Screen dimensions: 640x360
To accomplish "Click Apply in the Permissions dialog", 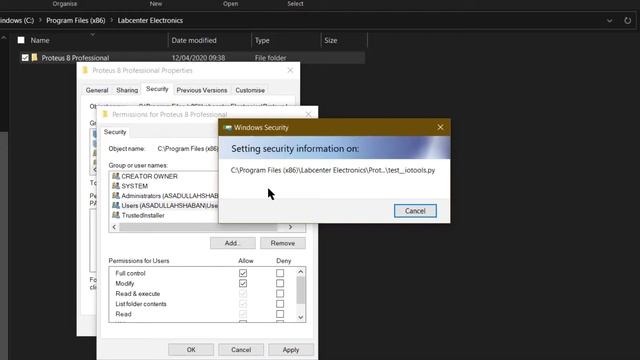I will (291, 350).
